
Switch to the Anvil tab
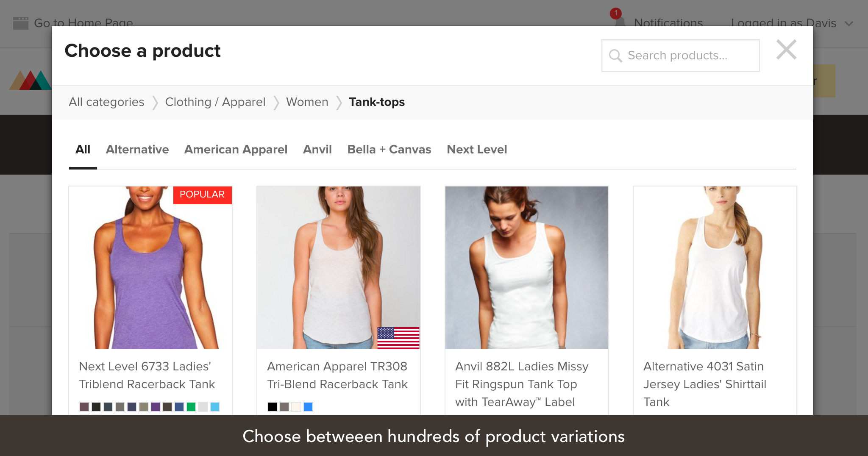[317, 150]
